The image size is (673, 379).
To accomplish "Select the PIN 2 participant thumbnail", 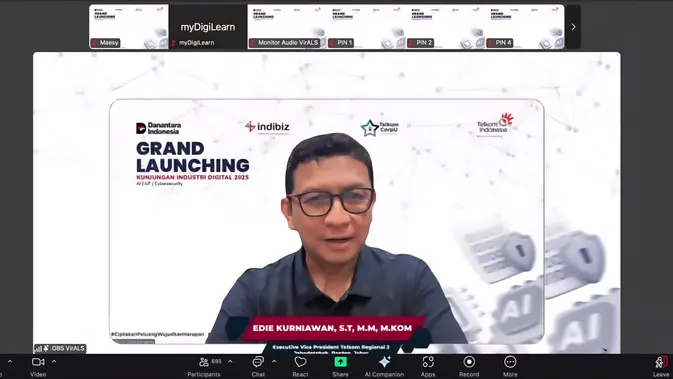I will pyautogui.click(x=446, y=27).
